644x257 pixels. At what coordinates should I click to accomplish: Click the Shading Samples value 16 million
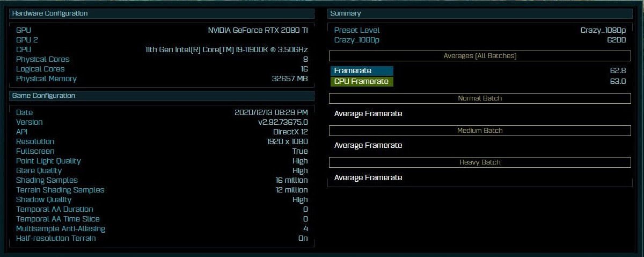coord(291,180)
